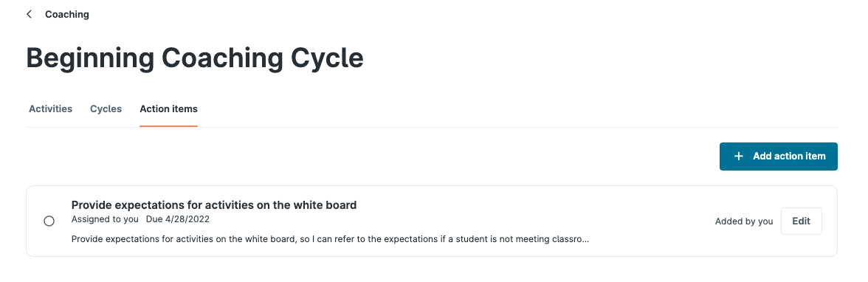Click the 'Assigned to you' label

(x=105, y=219)
